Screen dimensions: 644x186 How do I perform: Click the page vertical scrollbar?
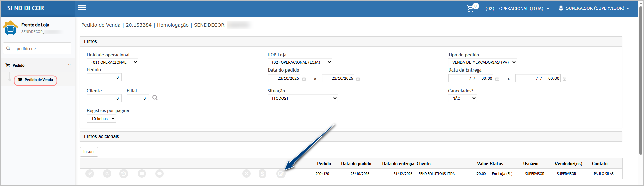641,81
